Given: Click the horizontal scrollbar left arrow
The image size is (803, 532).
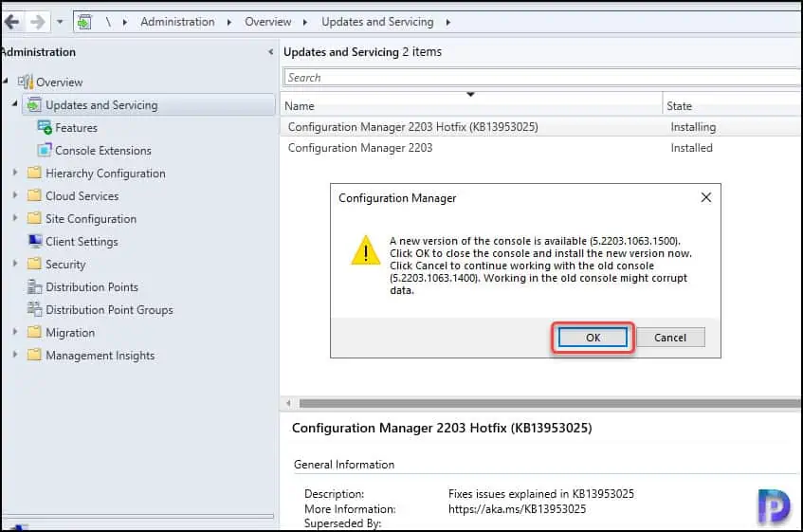Looking at the screenshot, I should coord(288,403).
